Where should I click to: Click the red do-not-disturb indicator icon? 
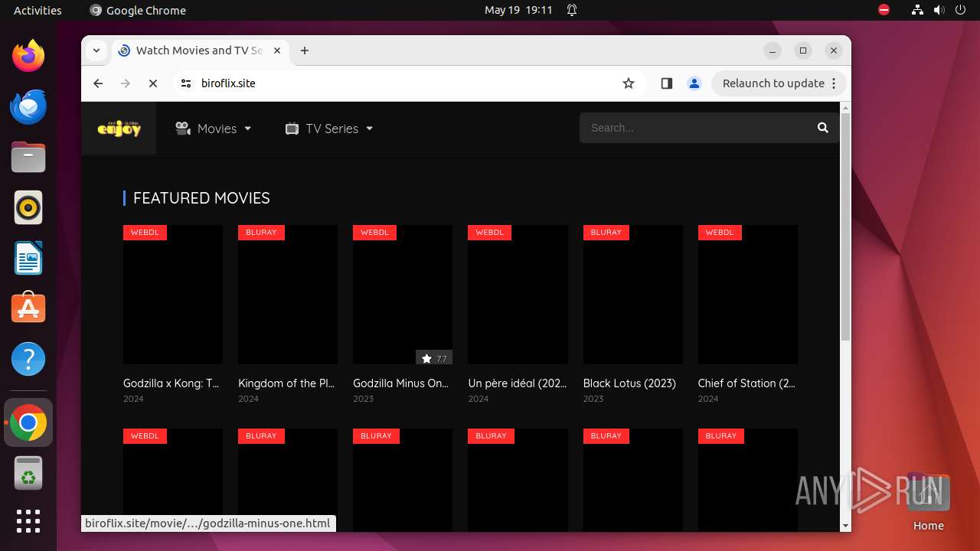point(884,10)
